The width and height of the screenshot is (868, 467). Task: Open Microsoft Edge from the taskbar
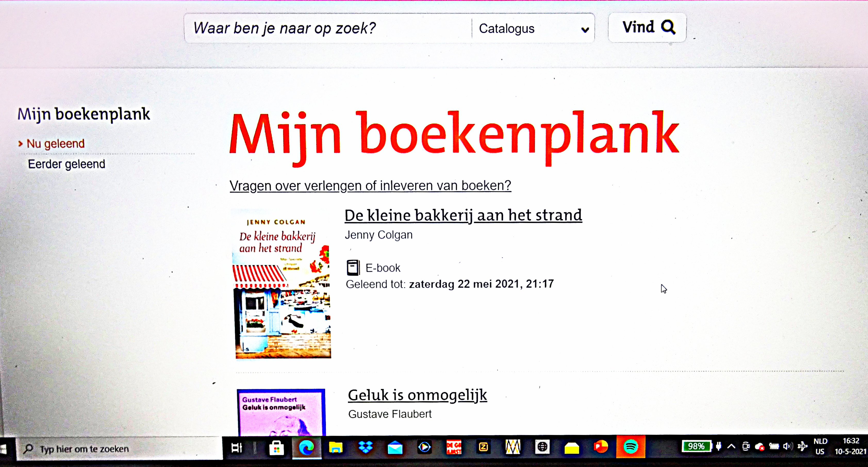[x=306, y=447]
